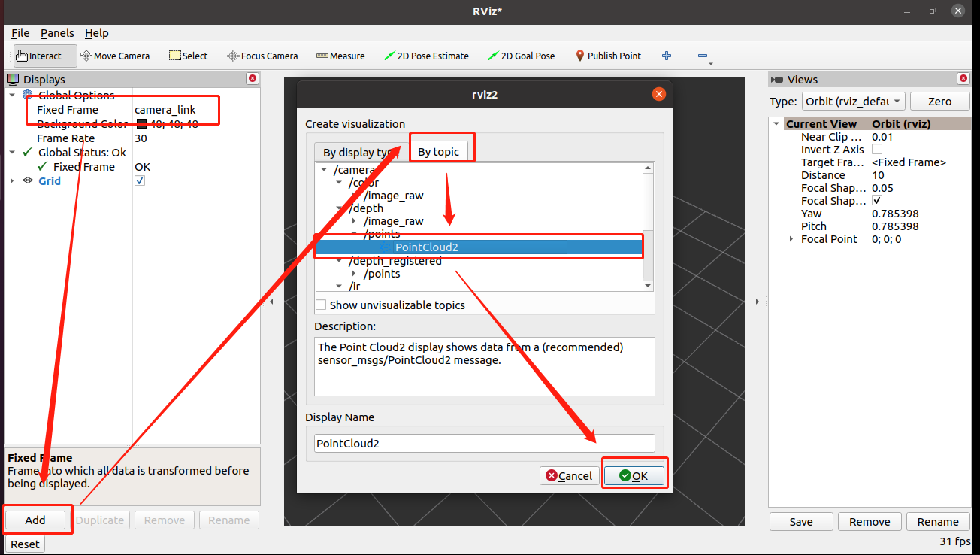Open the Help menu
This screenshot has width=980, height=555.
tap(96, 33)
